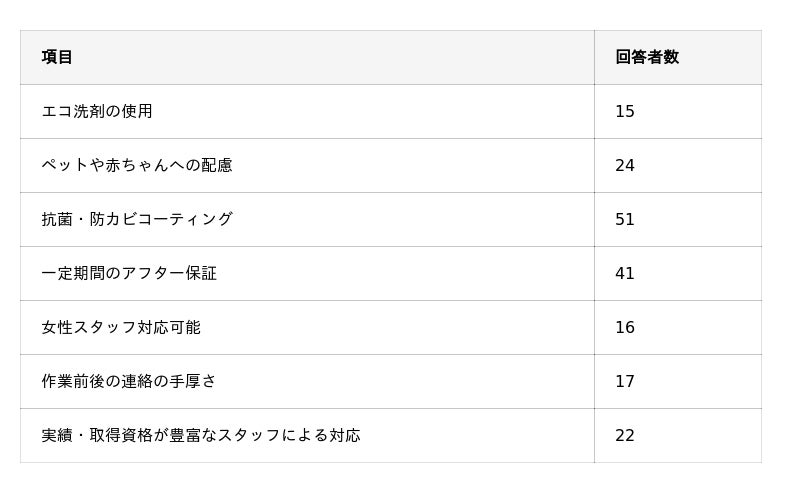Screen dimensions: 800x493
Task: Click the value 16 for 女性スタッフ対応可能
Action: 625,327
